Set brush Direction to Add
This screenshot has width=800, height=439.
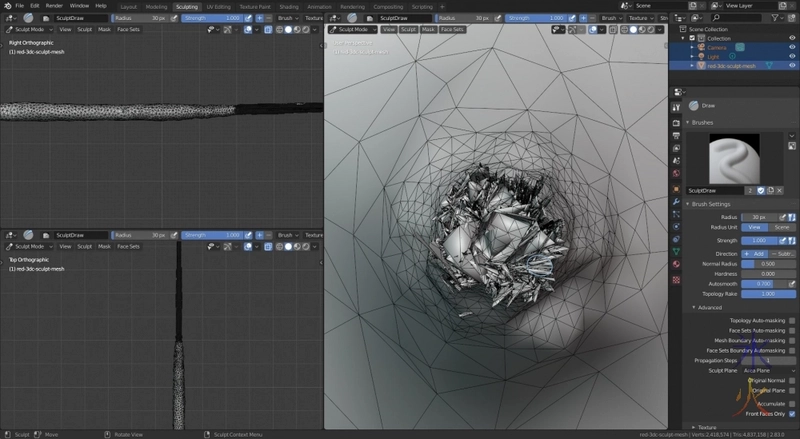click(x=755, y=254)
